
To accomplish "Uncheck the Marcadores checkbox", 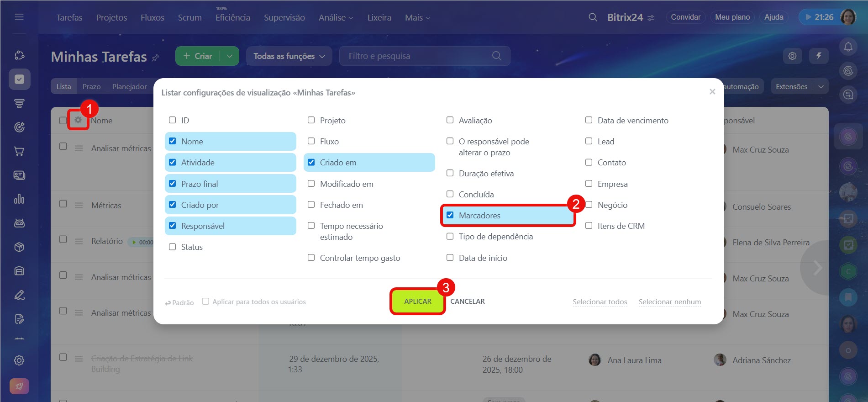I will [450, 215].
